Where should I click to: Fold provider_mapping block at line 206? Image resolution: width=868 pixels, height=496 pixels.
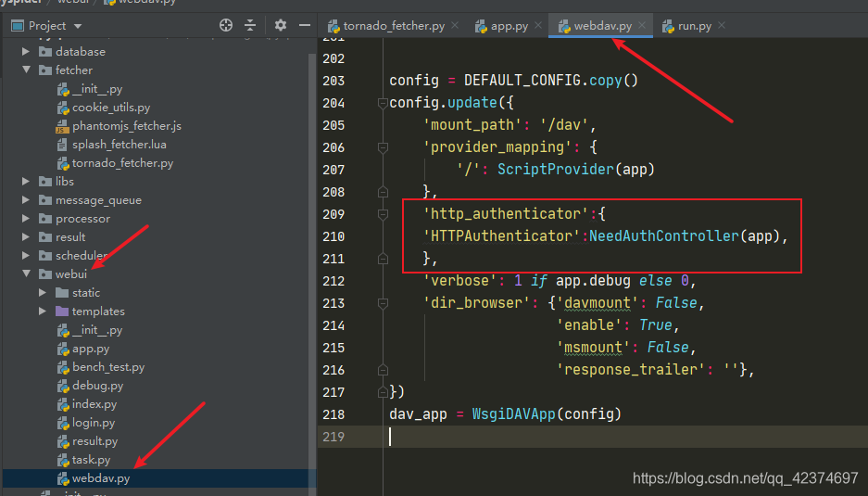click(383, 147)
